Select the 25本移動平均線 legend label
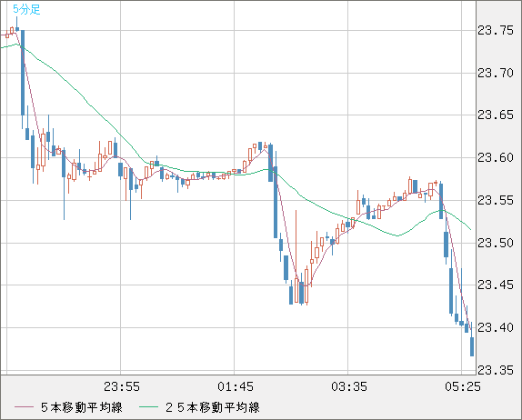The height and width of the screenshot is (420, 522). (x=213, y=407)
